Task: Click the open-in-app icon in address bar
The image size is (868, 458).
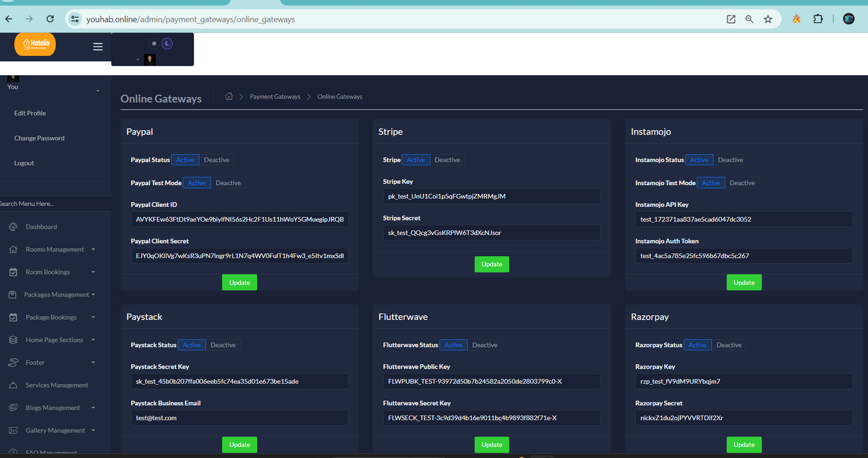Action: 731,19
